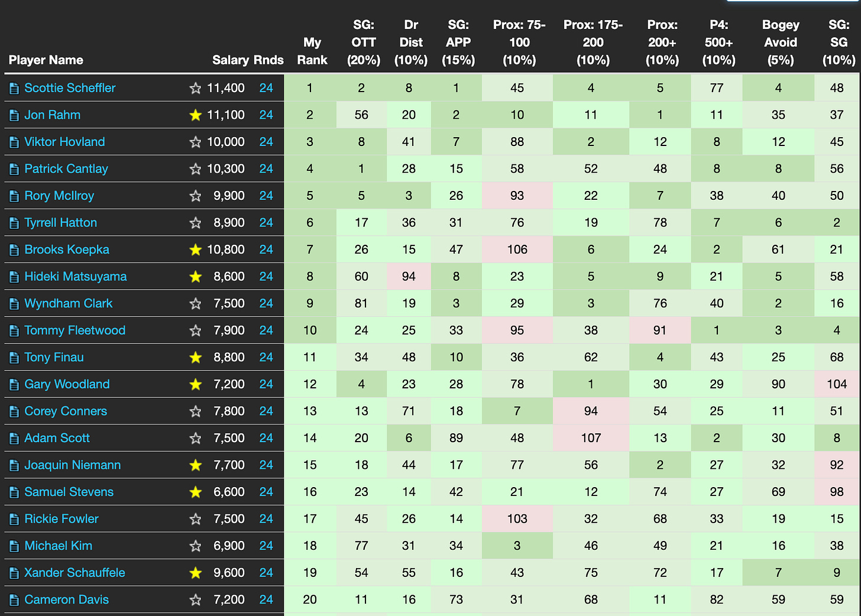
Task: Open Rickie Fowler's document icon
Action: click(14, 519)
